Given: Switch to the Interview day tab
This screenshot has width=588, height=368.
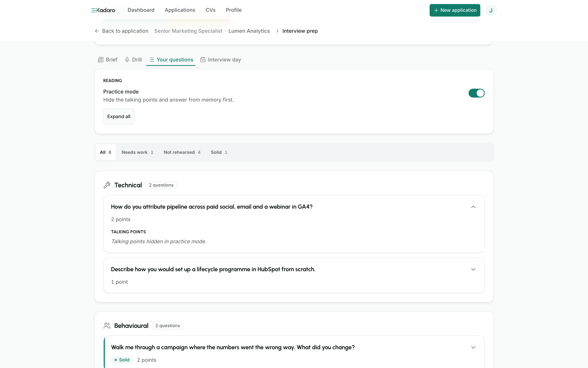Looking at the screenshot, I should coord(221,60).
